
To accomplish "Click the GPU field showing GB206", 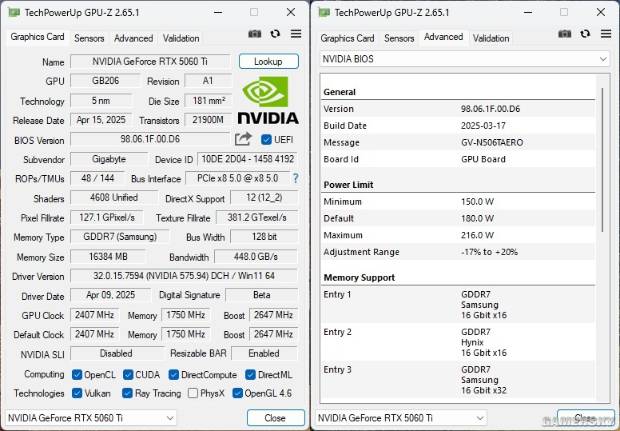I will pyautogui.click(x=105, y=81).
